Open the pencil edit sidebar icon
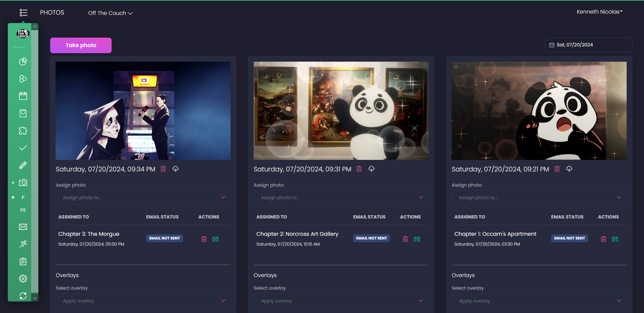This screenshot has height=313, width=644. pos(23,165)
